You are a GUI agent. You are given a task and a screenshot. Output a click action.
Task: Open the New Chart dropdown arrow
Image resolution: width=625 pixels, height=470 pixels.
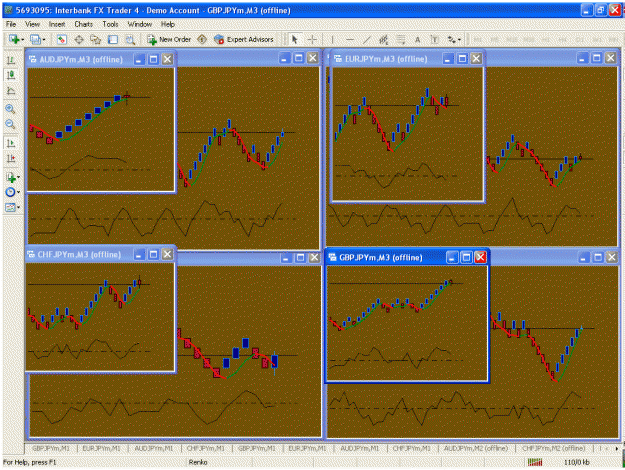tap(22, 39)
